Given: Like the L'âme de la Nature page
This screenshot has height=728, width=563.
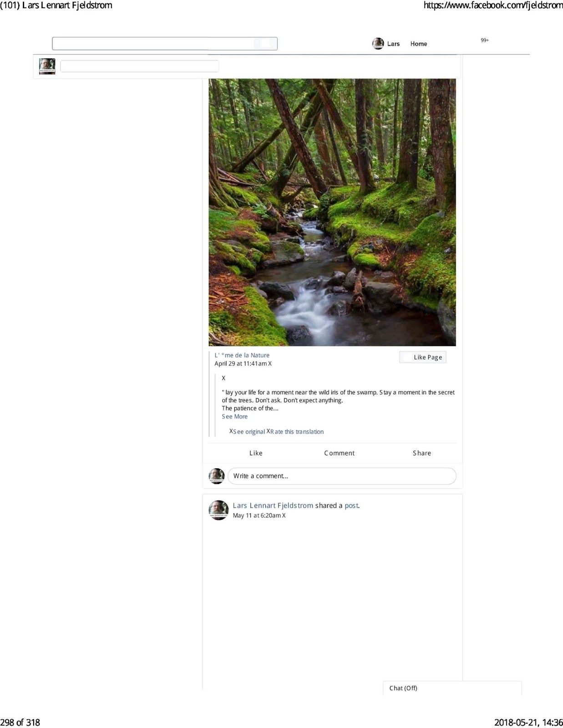Looking at the screenshot, I should (x=423, y=357).
